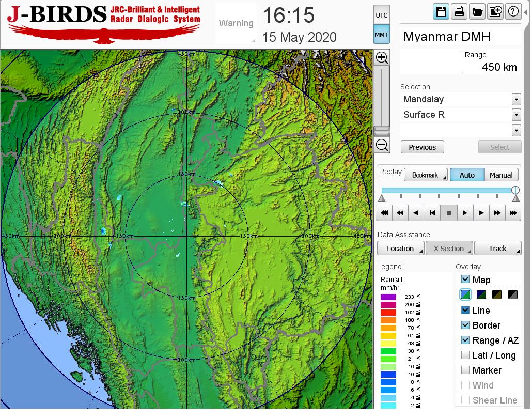Switch replay mode to Manual

501,175
